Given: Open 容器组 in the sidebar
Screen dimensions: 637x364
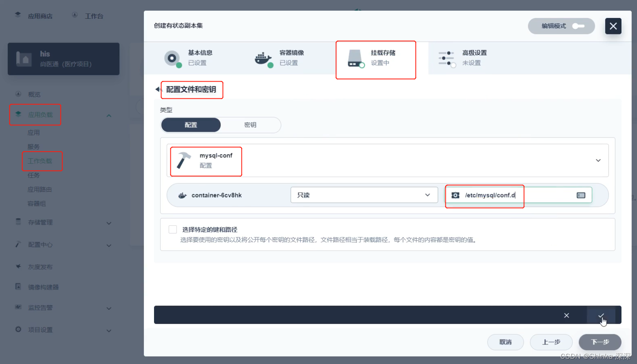Looking at the screenshot, I should tap(37, 204).
